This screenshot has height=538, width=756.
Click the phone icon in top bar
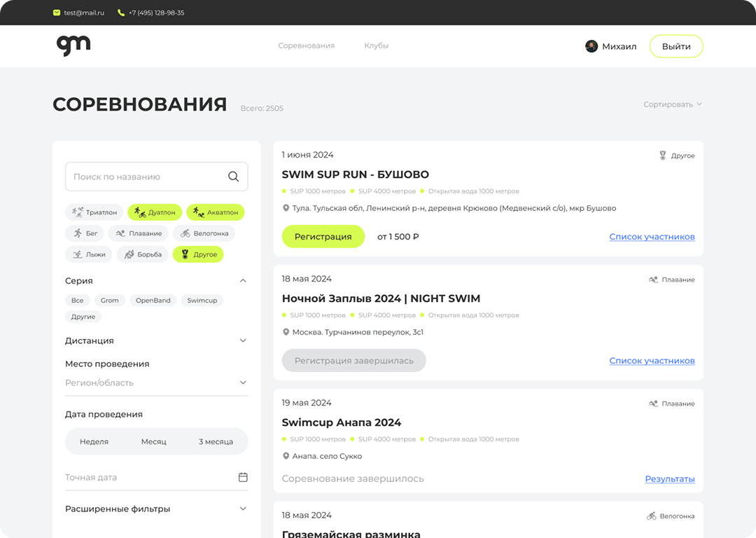click(x=121, y=13)
